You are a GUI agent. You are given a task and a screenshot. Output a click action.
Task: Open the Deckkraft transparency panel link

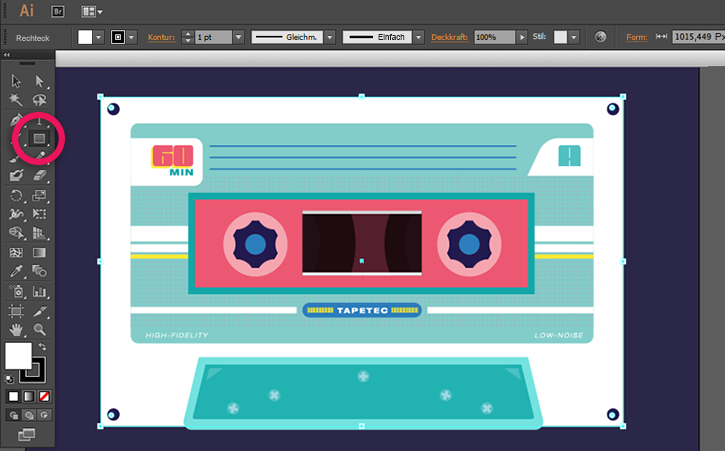pyautogui.click(x=449, y=37)
